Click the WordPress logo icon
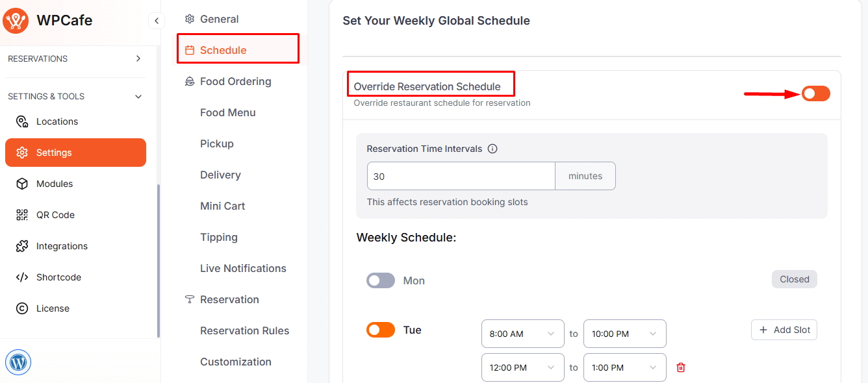The height and width of the screenshot is (383, 868). tap(18, 362)
